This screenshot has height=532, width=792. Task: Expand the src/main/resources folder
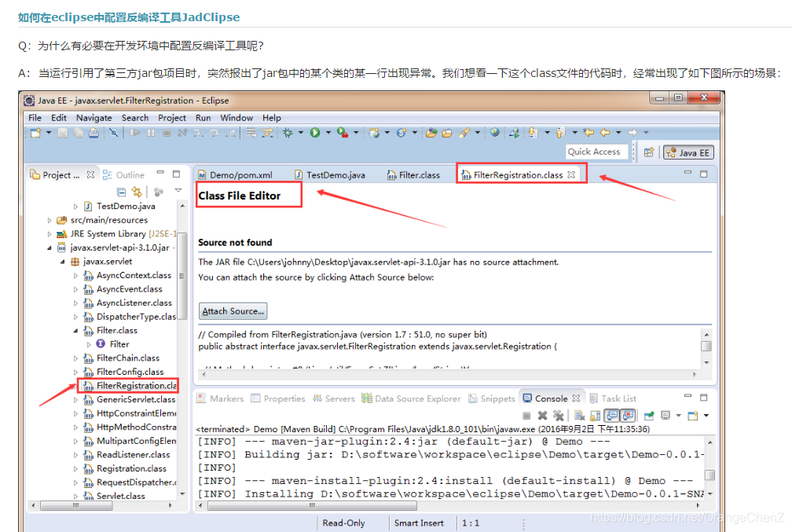[x=49, y=220]
